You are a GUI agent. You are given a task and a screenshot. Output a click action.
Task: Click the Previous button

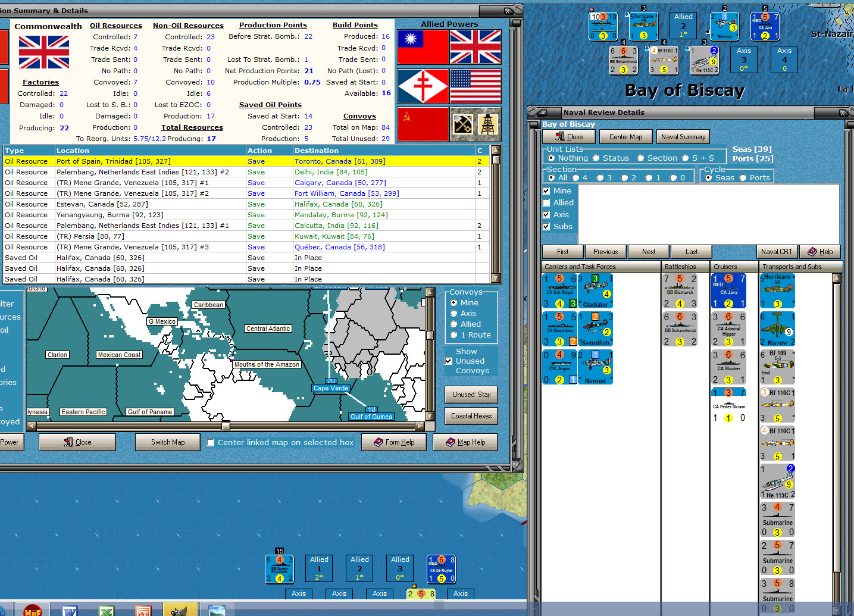point(605,252)
